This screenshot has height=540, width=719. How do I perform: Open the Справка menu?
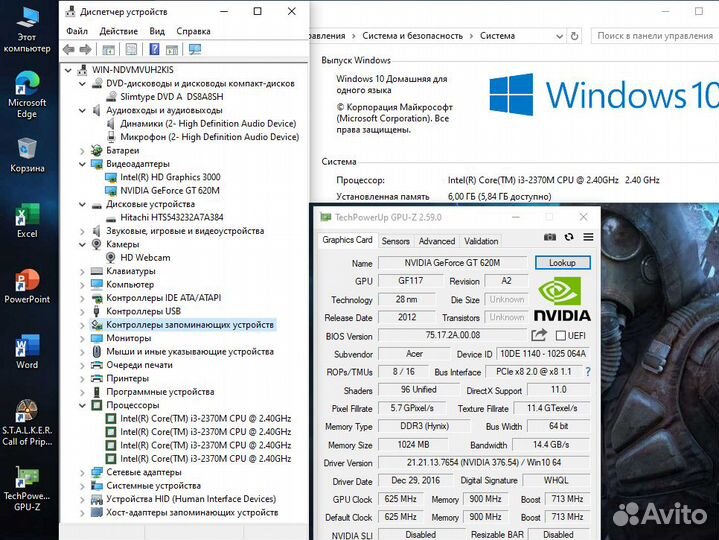[x=193, y=31]
